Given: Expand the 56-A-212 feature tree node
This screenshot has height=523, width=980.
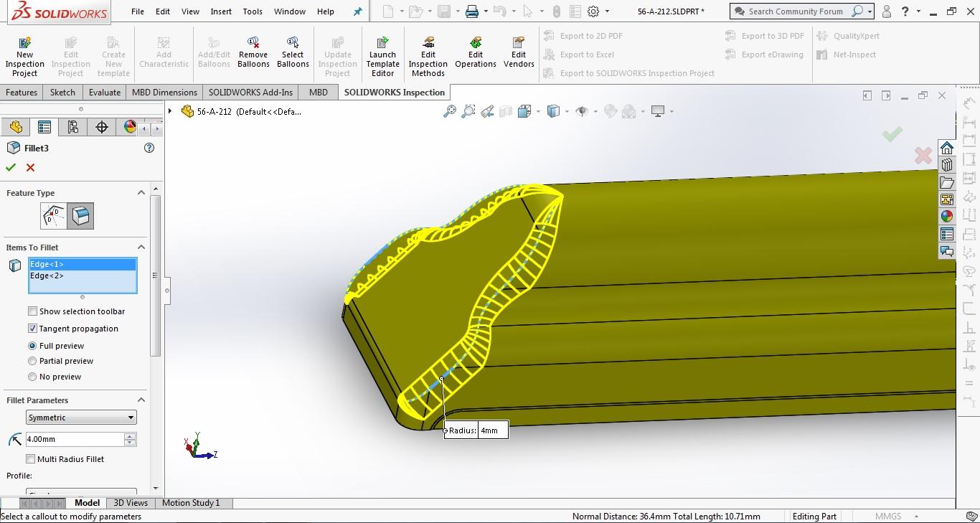Looking at the screenshot, I should click(x=170, y=111).
